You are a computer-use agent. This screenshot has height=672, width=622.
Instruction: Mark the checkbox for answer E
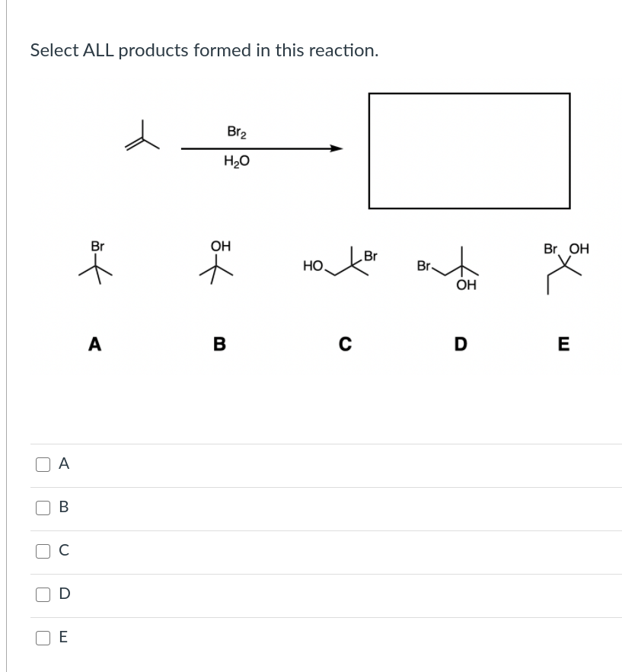[43, 638]
